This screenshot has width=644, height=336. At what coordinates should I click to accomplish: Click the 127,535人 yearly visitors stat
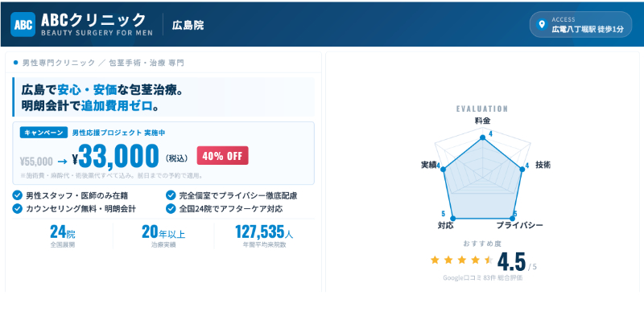(x=264, y=232)
